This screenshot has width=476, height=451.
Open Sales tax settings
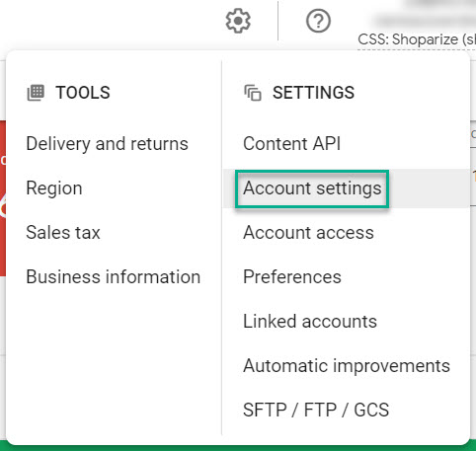[x=63, y=233]
